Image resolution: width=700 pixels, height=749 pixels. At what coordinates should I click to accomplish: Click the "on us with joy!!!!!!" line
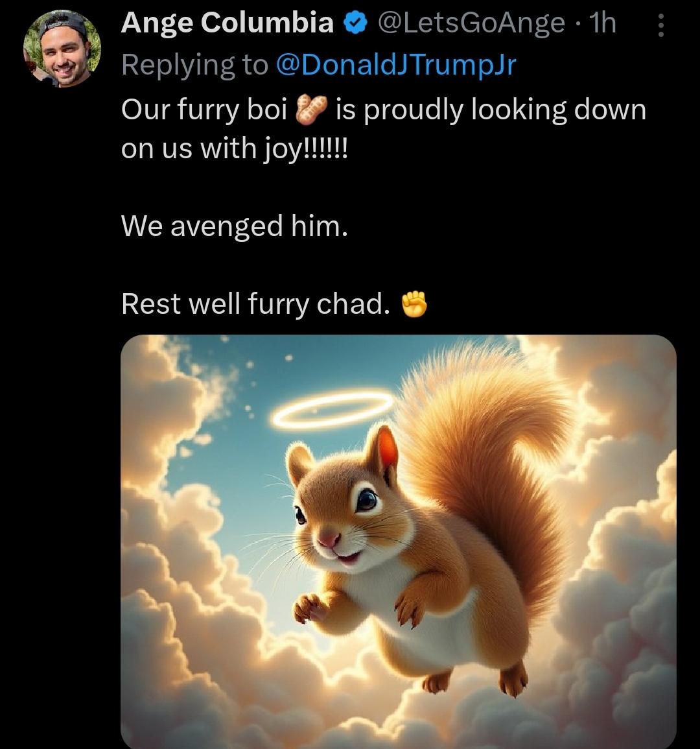pyautogui.click(x=235, y=149)
